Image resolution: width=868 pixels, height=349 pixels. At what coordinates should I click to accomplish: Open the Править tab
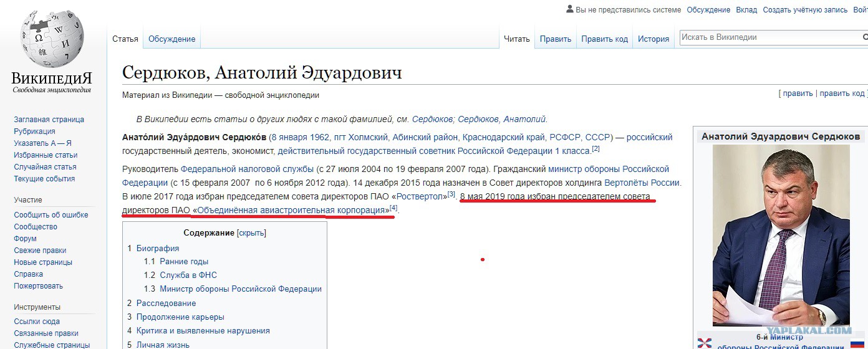click(x=556, y=39)
